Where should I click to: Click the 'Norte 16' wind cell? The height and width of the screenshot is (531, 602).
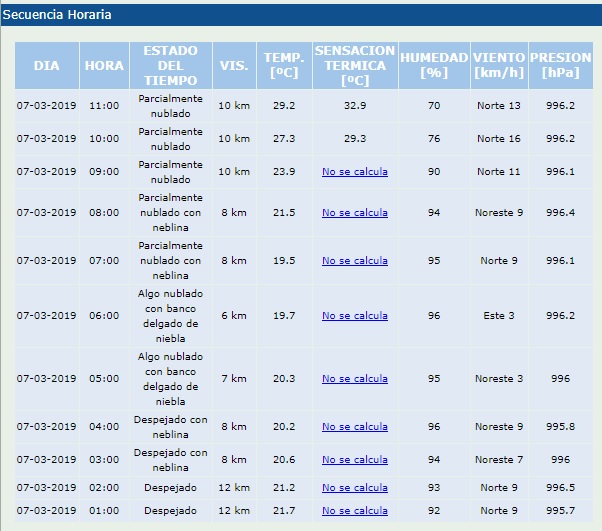pyautogui.click(x=499, y=139)
